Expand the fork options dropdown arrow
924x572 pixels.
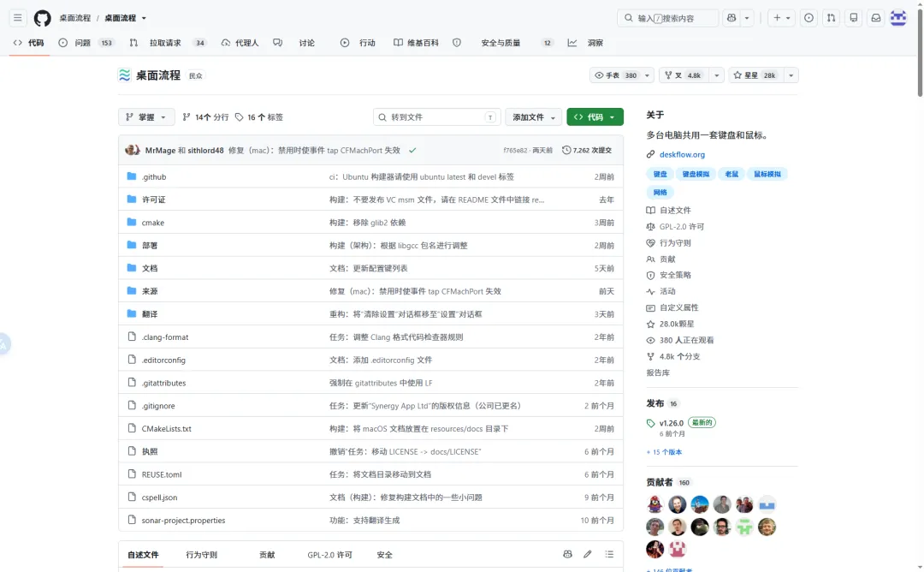717,74
